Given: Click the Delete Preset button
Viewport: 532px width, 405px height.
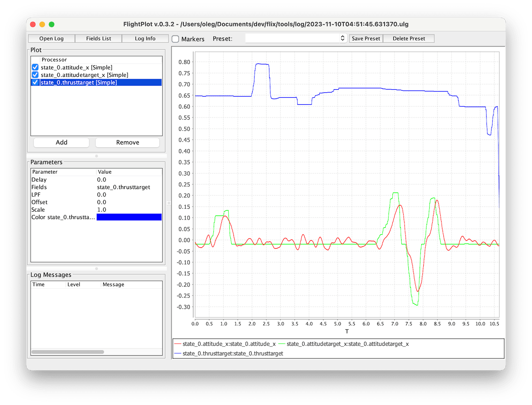Looking at the screenshot, I should 408,38.
